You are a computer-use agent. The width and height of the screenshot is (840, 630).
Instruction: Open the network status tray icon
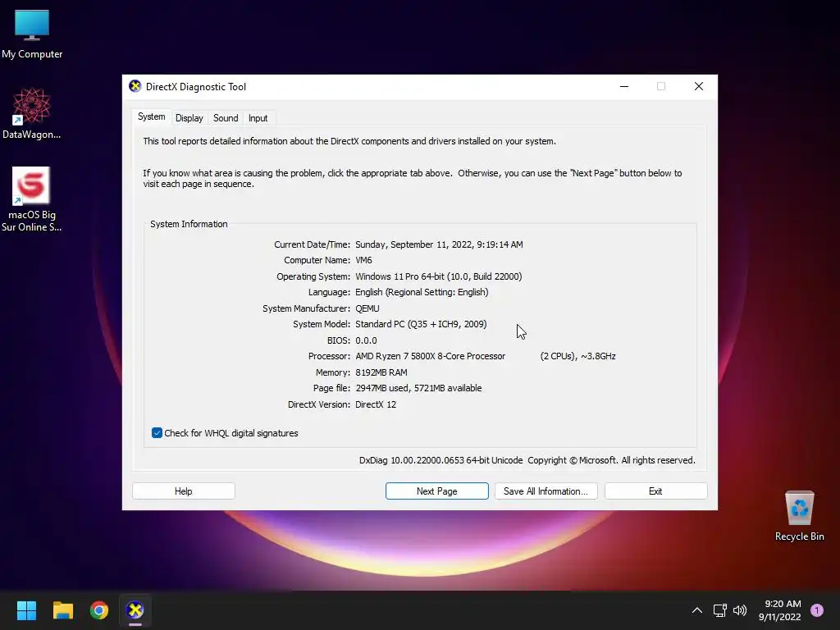click(719, 610)
